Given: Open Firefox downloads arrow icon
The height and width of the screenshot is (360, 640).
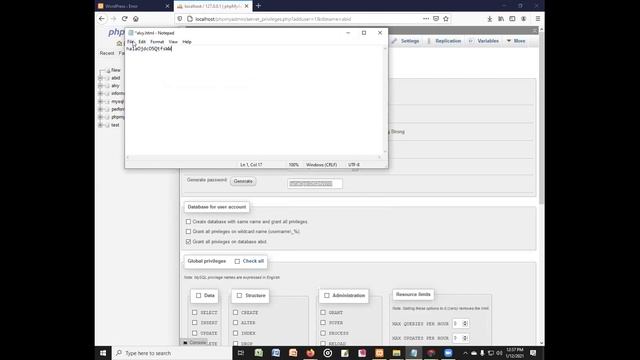Looking at the screenshot, I should (x=489, y=19).
